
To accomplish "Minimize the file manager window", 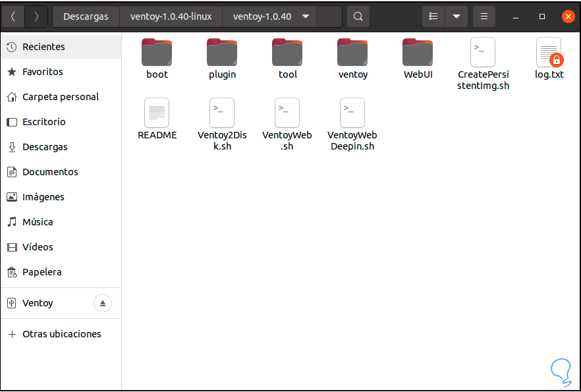I will (515, 16).
